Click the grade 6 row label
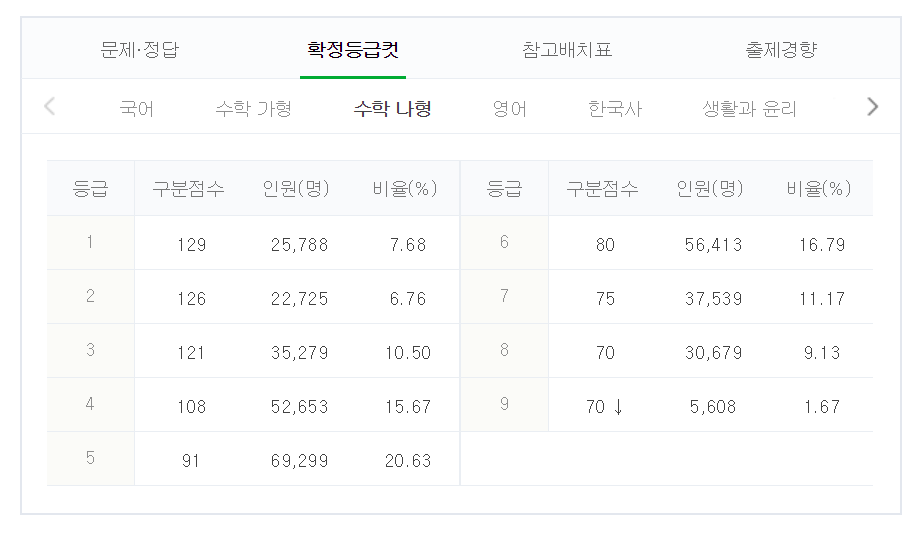 (504, 242)
